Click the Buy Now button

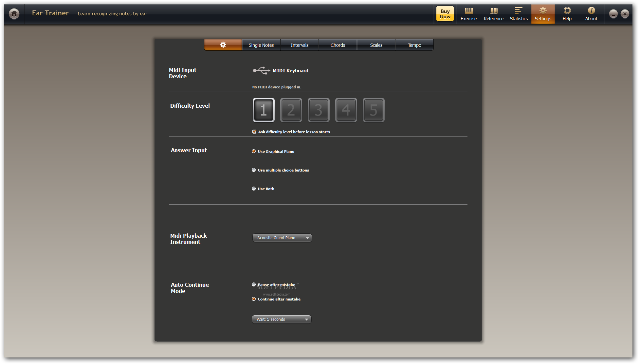point(445,14)
